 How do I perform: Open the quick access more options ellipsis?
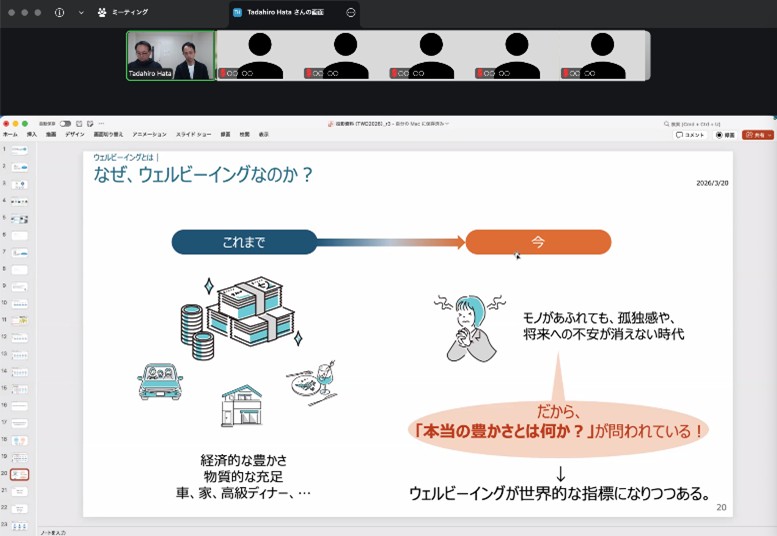pyautogui.click(x=101, y=124)
